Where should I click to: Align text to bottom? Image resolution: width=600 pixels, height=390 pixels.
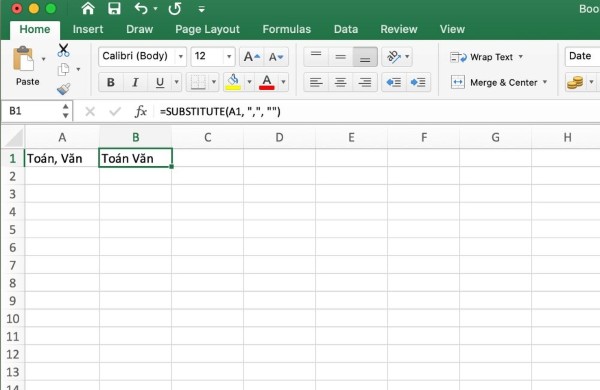tap(365, 57)
